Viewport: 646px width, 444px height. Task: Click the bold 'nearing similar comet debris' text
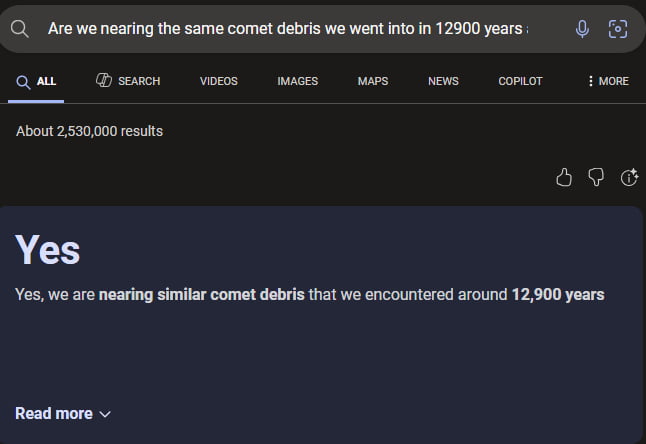click(x=202, y=294)
